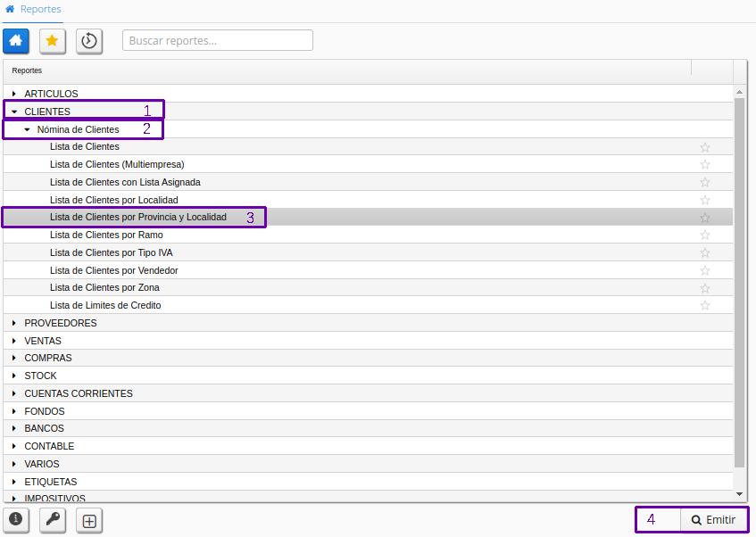Click the information icon button
The width and height of the screenshot is (756, 537).
[x=16, y=520]
